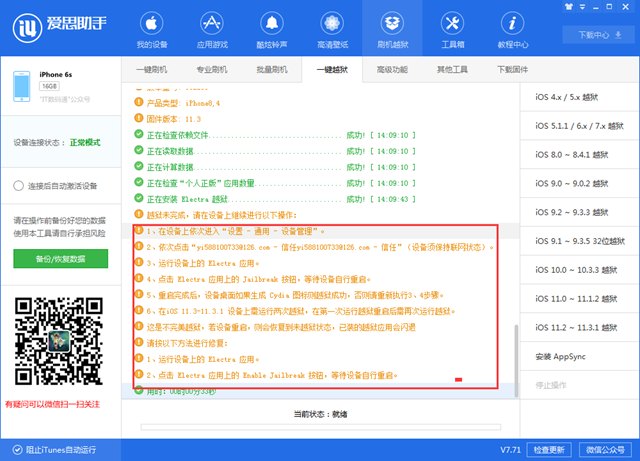Select the 一键越狱 tab

[x=332, y=69]
